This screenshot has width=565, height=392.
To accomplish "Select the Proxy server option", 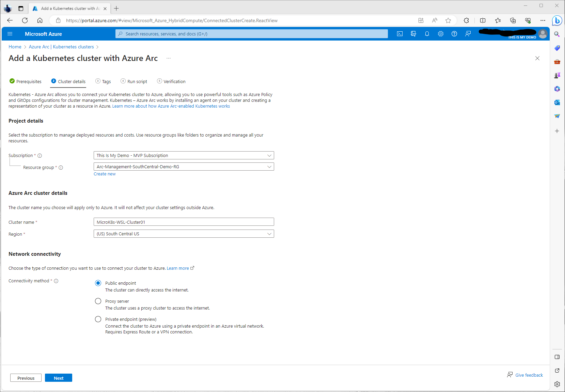I will [98, 301].
